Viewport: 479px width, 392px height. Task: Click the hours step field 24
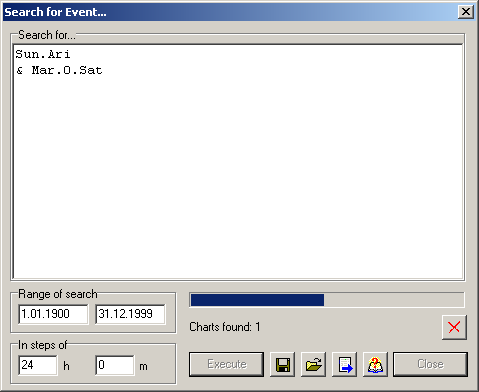click(38, 365)
